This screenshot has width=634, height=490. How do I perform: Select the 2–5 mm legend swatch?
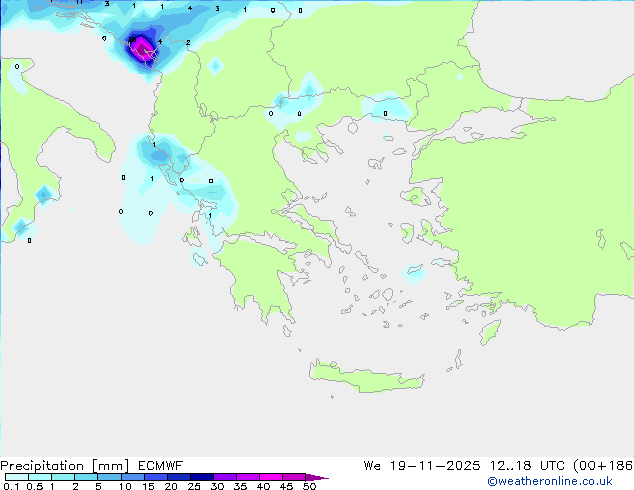tap(86, 477)
